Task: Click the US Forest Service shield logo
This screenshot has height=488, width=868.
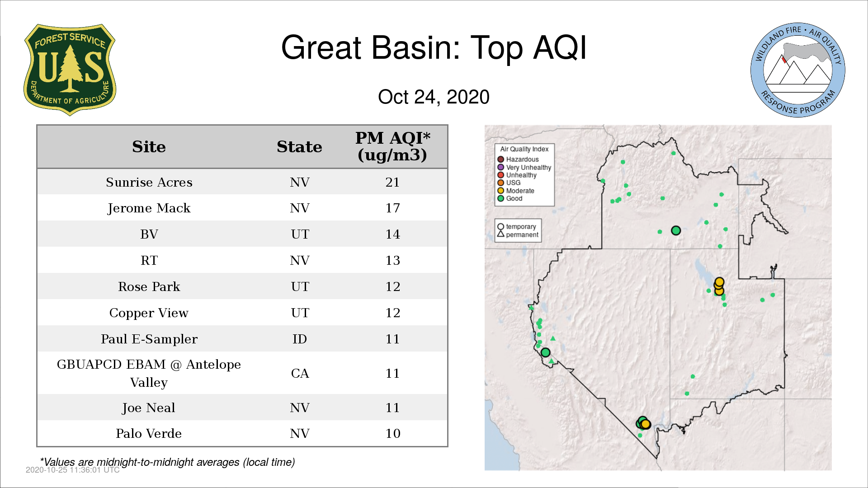Action: coord(70,70)
